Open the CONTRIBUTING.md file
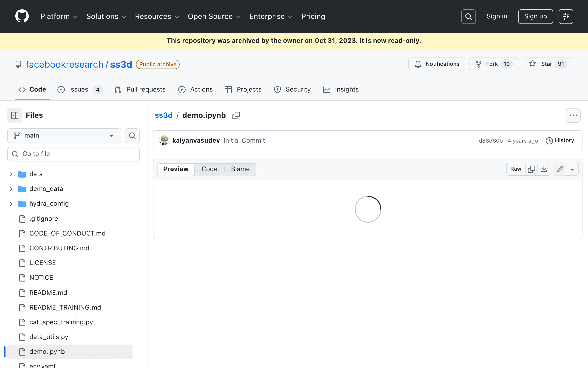Viewport: 588px width, 368px height. click(59, 248)
